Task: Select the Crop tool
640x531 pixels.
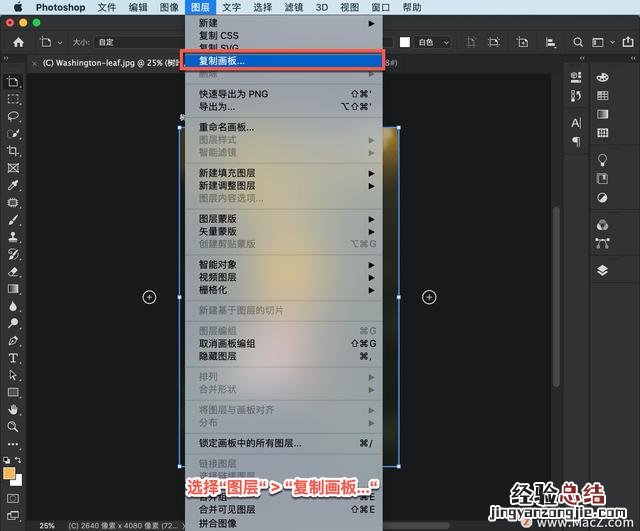Action: click(x=13, y=150)
